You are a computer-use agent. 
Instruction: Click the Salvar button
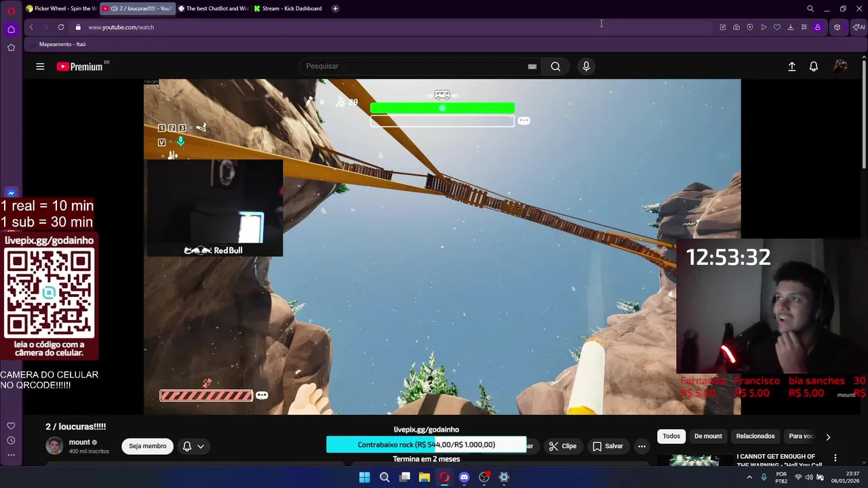click(608, 446)
